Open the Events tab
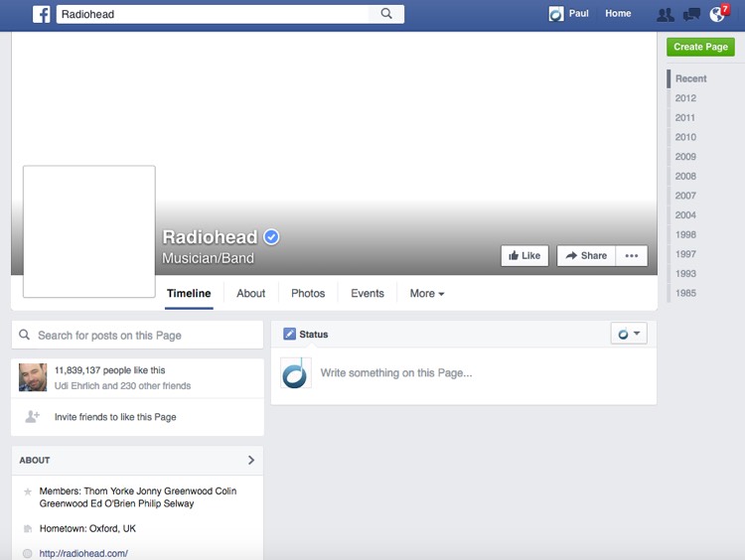 click(x=368, y=294)
